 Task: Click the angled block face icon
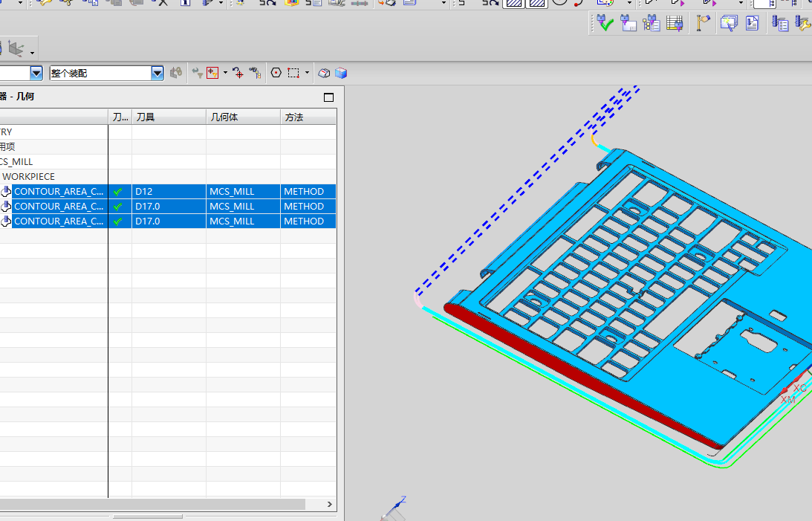pos(324,73)
